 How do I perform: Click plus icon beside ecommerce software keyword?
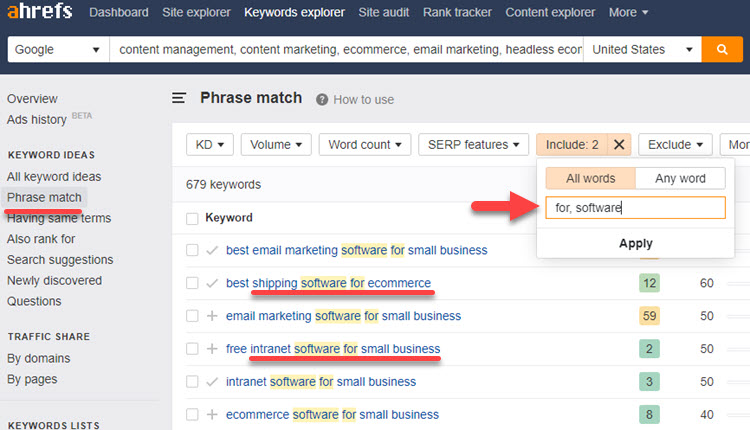click(212, 414)
